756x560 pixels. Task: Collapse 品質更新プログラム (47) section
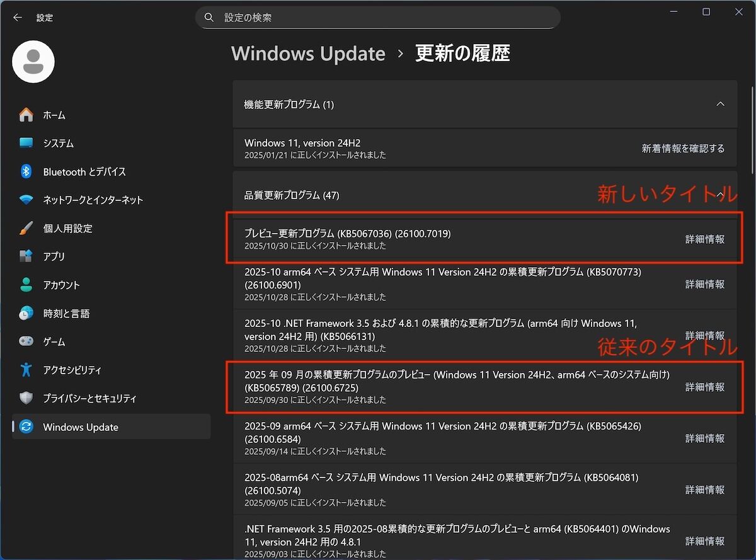[721, 195]
